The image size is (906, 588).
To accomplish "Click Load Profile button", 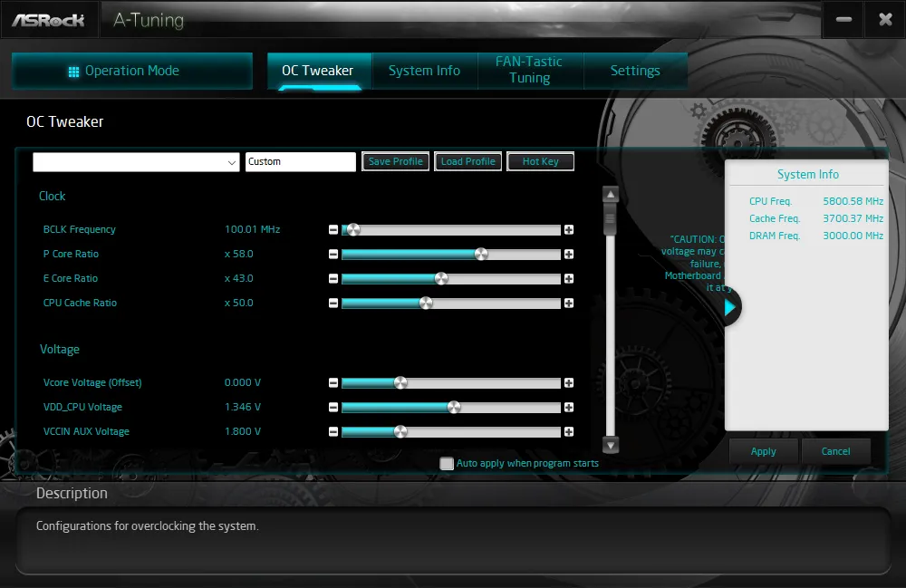I will [x=468, y=162].
